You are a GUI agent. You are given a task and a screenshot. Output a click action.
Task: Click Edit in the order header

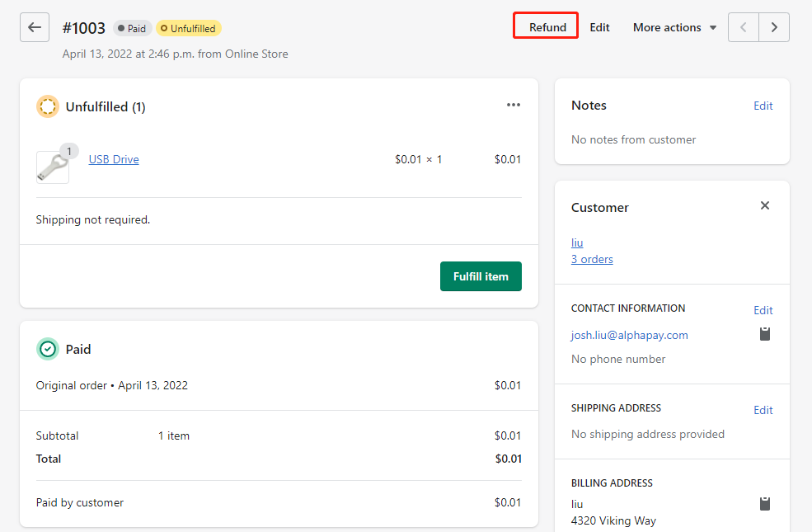pyautogui.click(x=599, y=27)
